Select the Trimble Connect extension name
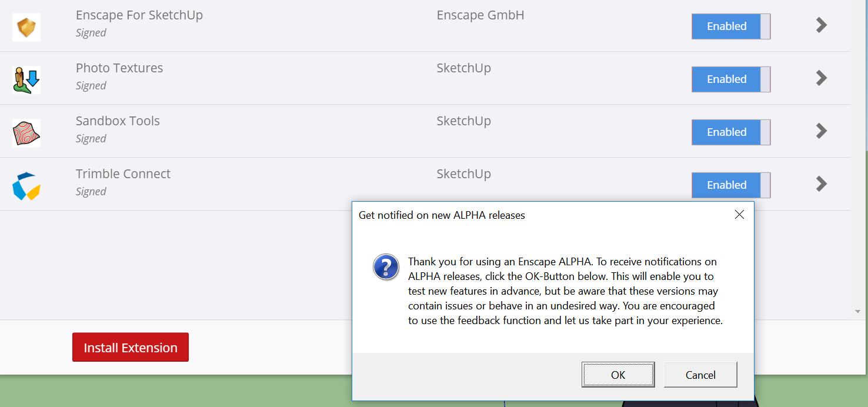This screenshot has height=407, width=868. pos(123,174)
